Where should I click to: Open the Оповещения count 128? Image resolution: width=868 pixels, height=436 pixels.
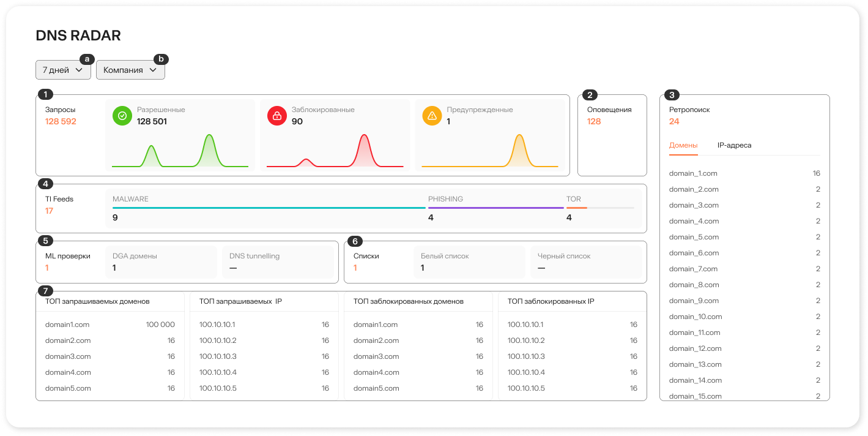594,122
